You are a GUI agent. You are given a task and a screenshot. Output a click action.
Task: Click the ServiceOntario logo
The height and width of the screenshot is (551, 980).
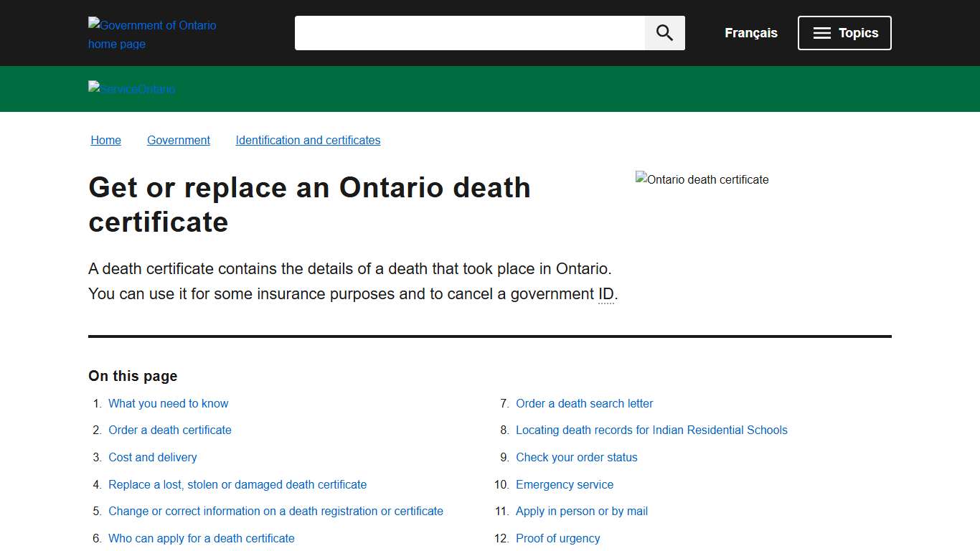pos(131,88)
